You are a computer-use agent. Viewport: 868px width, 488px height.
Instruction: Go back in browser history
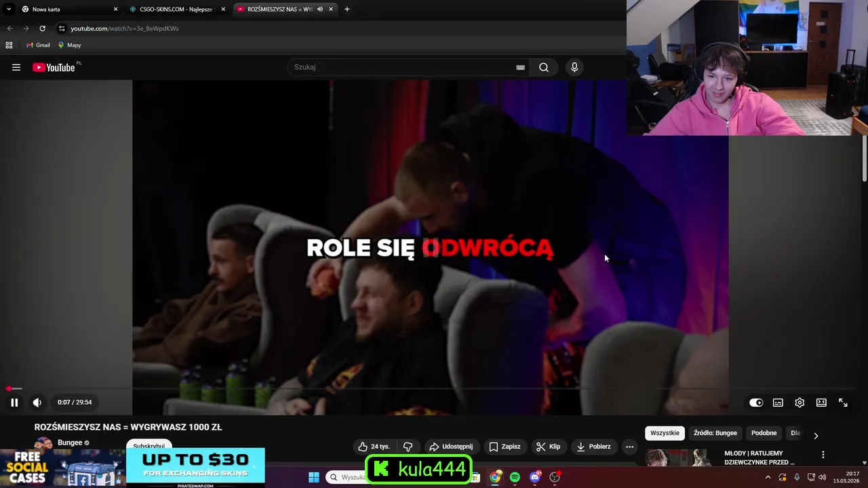(x=9, y=28)
